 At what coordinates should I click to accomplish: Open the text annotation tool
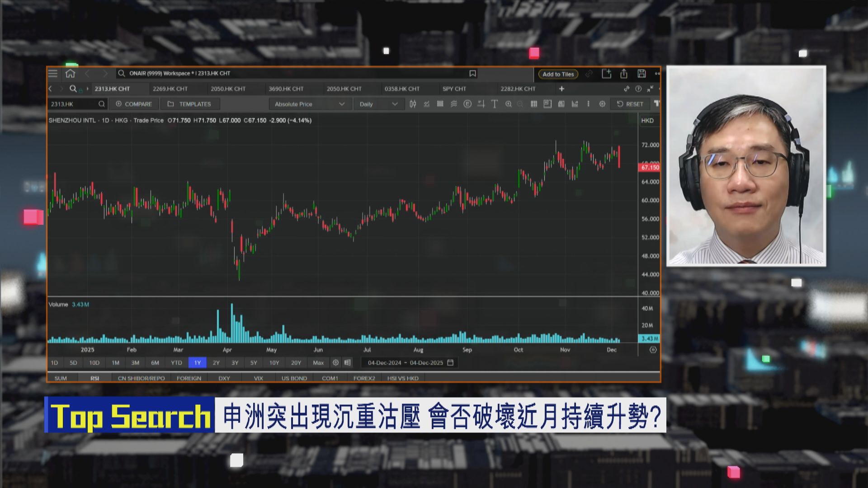[x=494, y=104]
